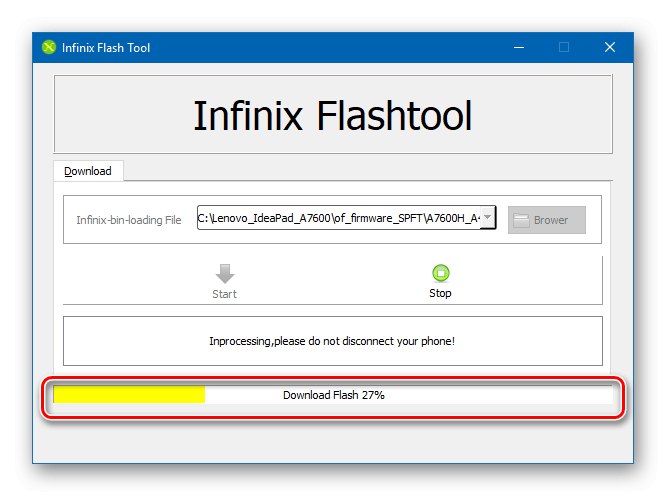Click the Start down-arrow icon

pos(225,274)
